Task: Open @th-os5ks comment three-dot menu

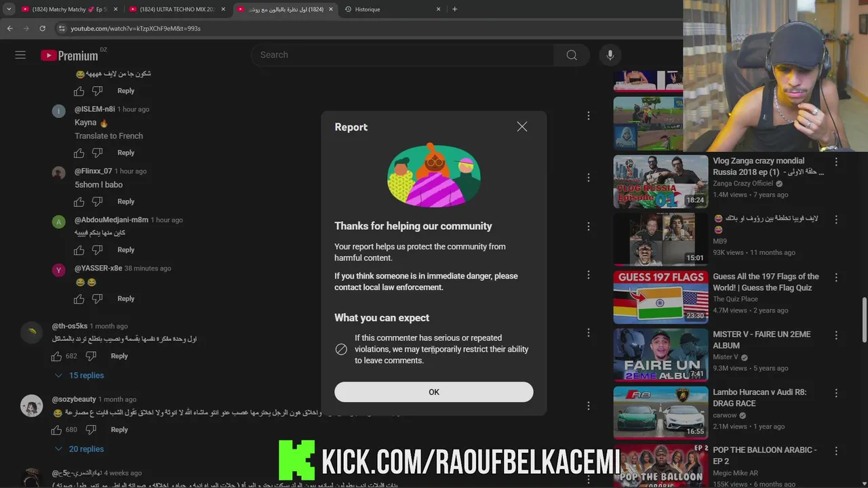Action: (x=589, y=333)
